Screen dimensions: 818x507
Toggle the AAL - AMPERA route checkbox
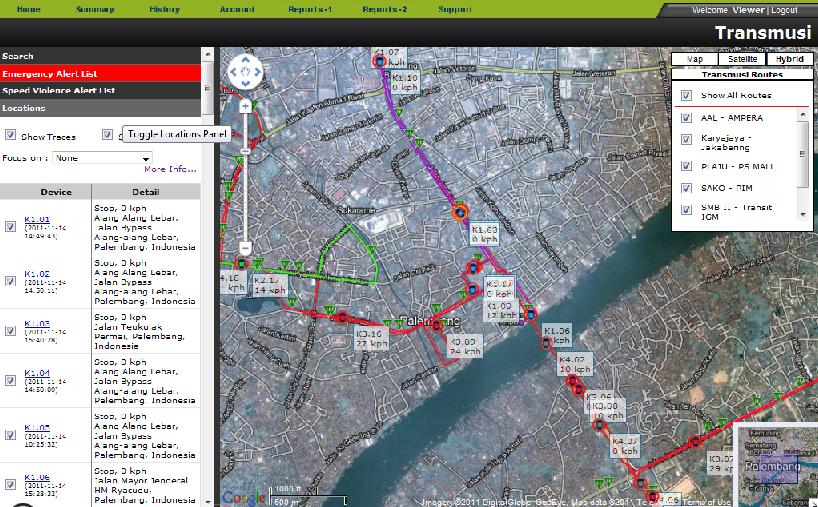click(686, 118)
